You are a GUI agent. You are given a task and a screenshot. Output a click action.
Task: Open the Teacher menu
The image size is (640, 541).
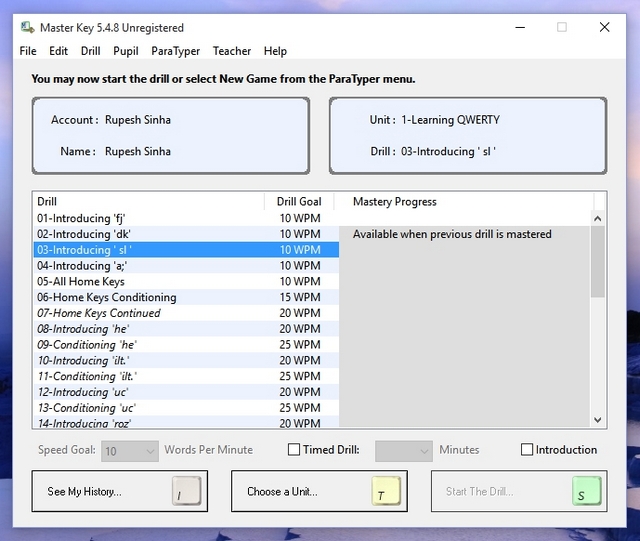tap(231, 51)
